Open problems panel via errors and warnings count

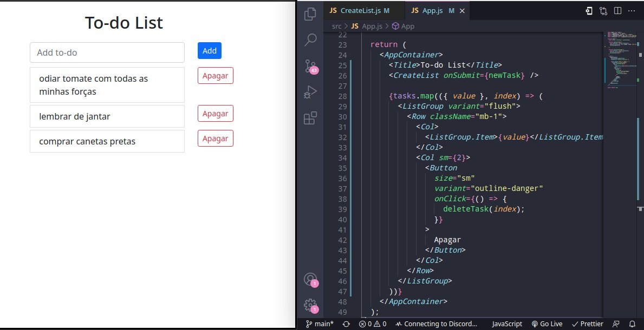pyautogui.click(x=373, y=324)
